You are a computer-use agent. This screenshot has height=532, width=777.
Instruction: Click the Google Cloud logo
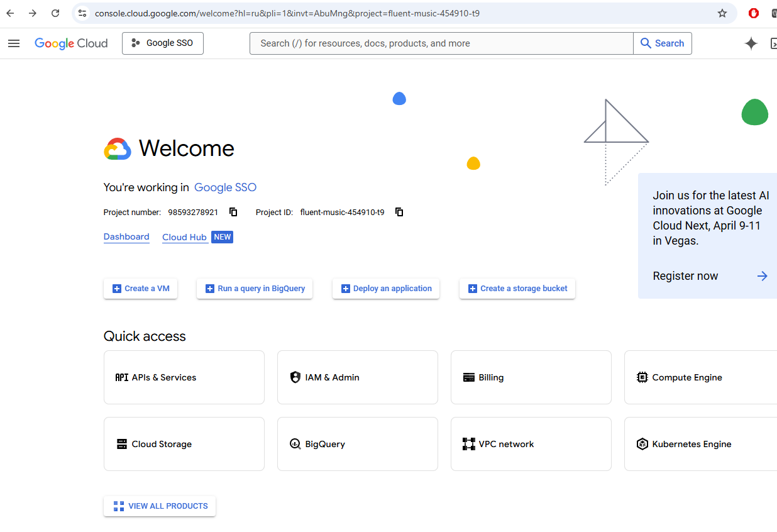click(x=71, y=43)
